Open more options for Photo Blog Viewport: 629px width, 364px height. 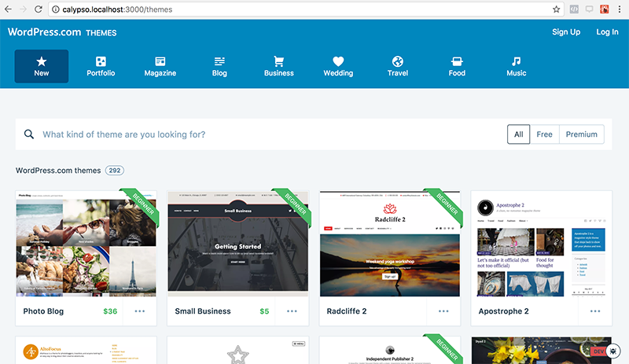point(140,311)
